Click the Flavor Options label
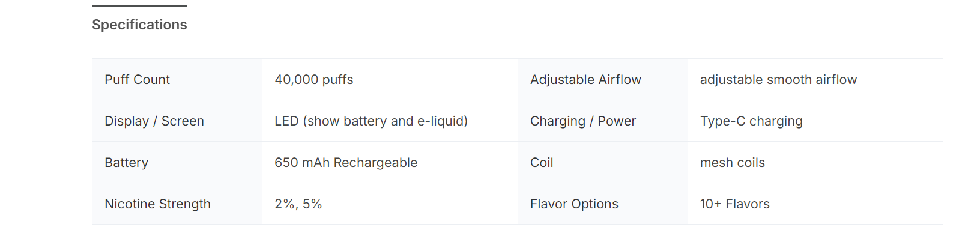Image resolution: width=980 pixels, height=248 pixels. coord(574,204)
